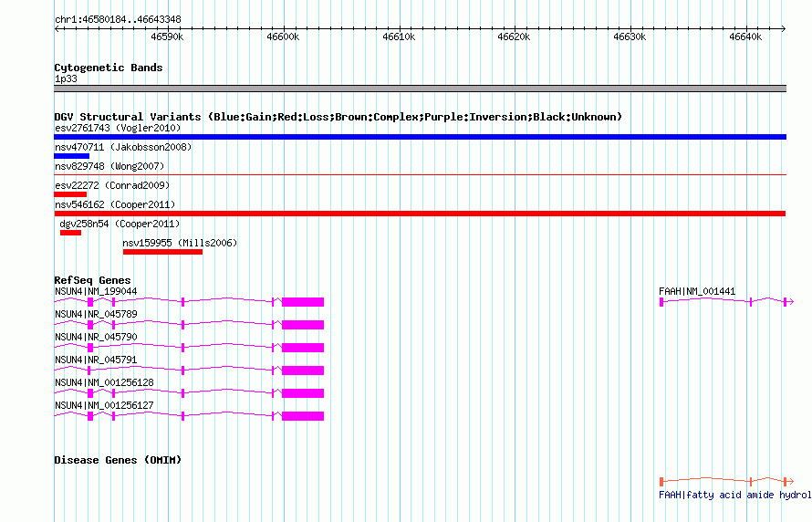Open dgv258n54 (Cooper2011) variant label
This screenshot has height=522, width=812.
[120, 224]
